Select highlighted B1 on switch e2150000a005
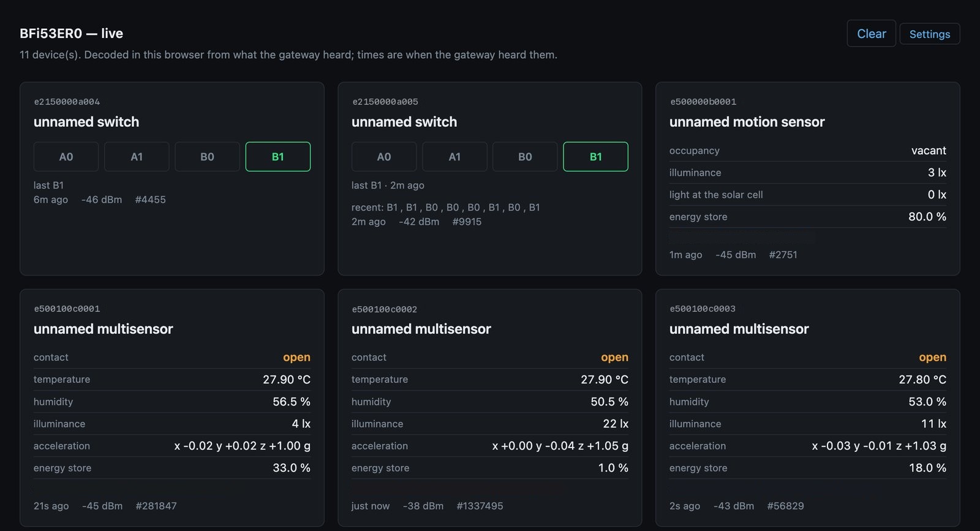 (596, 157)
